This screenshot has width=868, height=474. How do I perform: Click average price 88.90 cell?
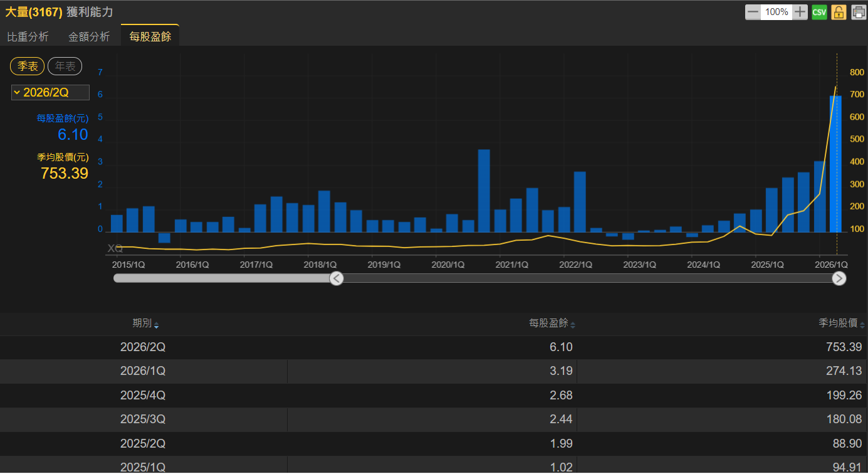click(x=849, y=444)
